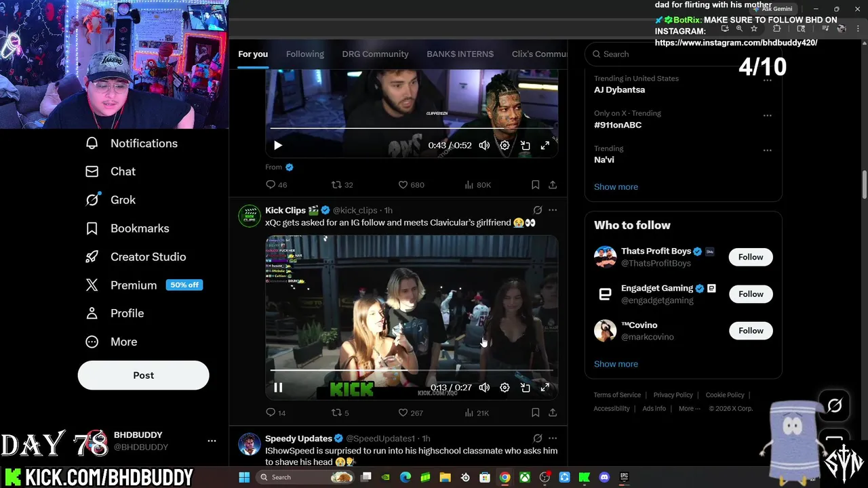Toggle fullscreen on the top video
Screen dimensions: 868x488
tap(545, 145)
